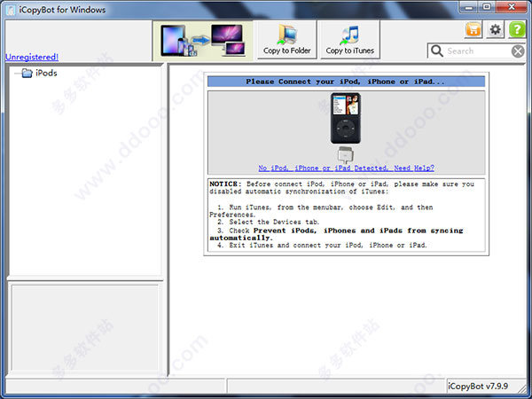Click inside the Search field
This screenshot has width=532, height=399.
(x=478, y=51)
